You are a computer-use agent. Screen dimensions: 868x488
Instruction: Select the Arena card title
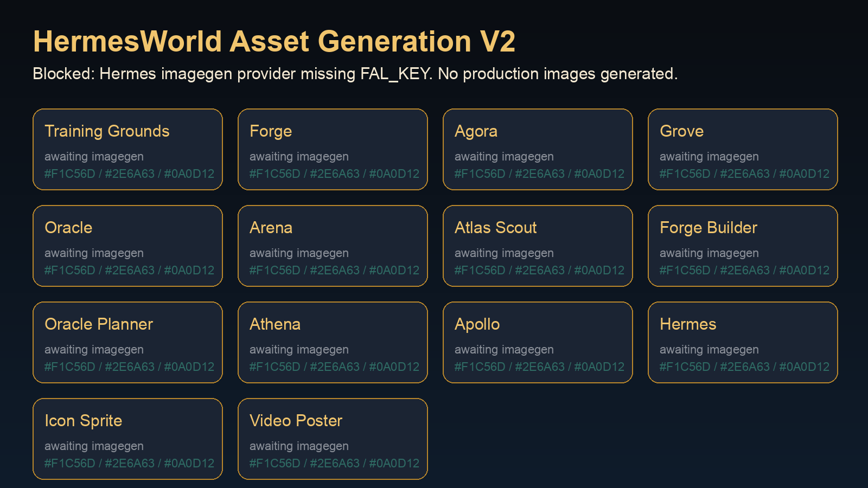271,228
